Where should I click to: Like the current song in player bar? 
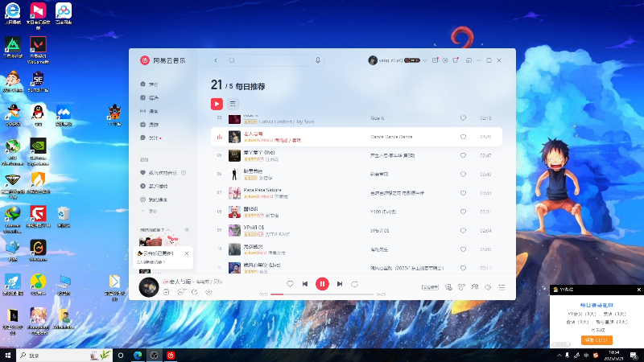coord(290,284)
